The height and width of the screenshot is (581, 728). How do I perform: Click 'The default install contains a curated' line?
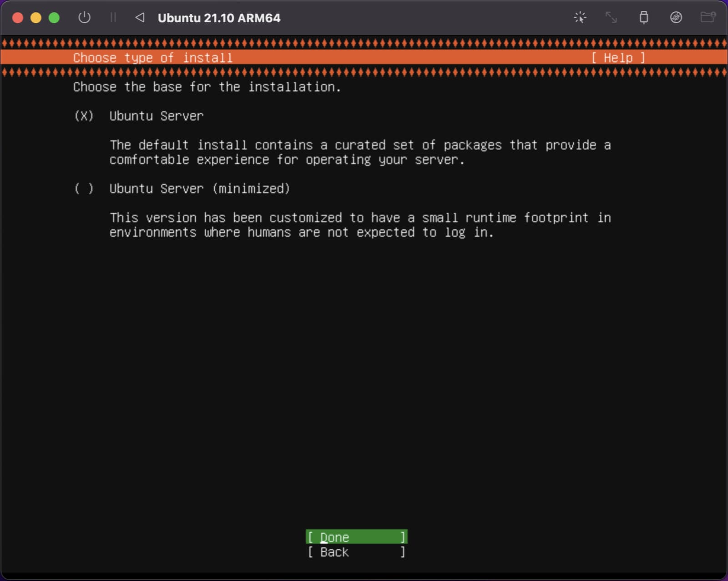[360, 145]
